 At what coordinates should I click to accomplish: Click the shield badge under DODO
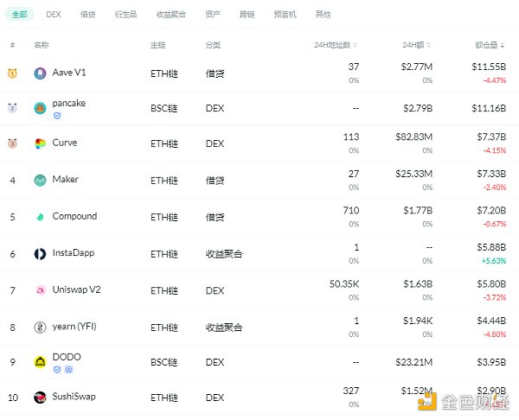[x=57, y=369]
